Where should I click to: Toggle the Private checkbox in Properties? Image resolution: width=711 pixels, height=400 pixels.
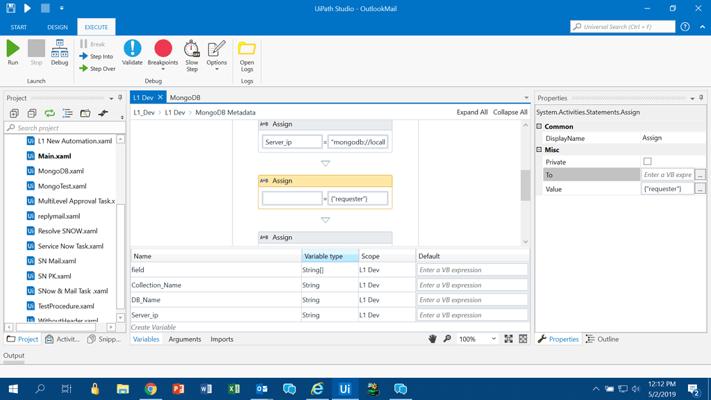click(647, 161)
